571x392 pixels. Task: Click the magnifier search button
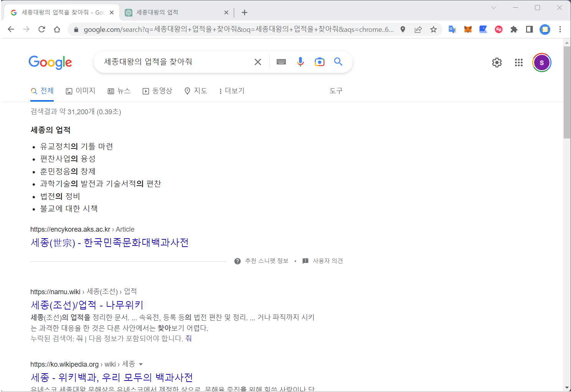coord(338,61)
